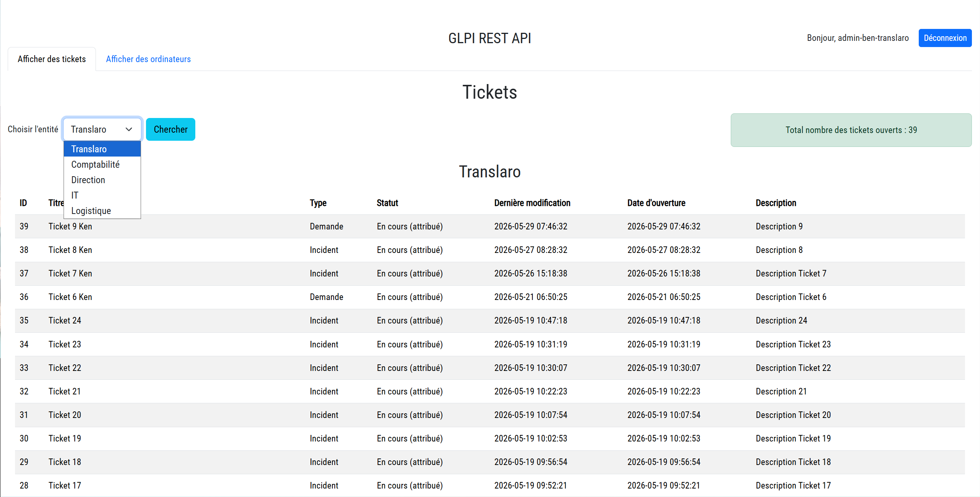The width and height of the screenshot is (980, 497).
Task: Click the Ticket 24 row title
Action: coord(65,320)
